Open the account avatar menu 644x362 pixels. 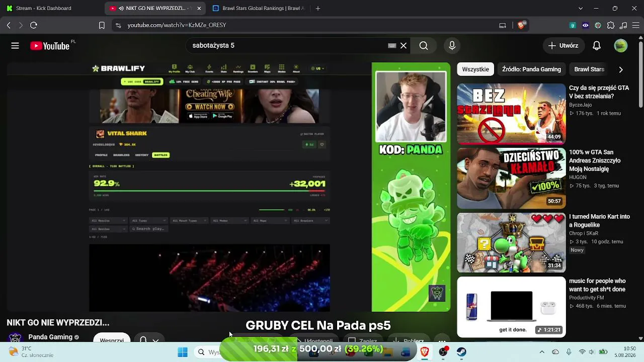tap(621, 46)
